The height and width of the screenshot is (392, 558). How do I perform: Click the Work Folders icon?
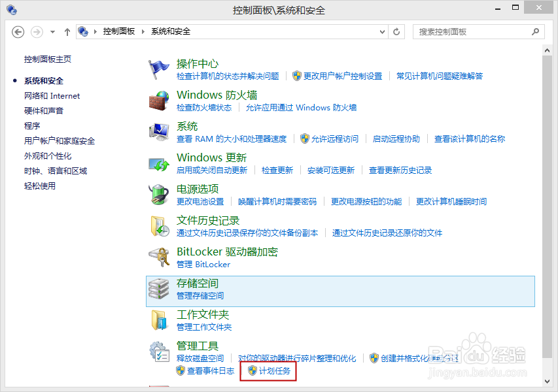click(159, 320)
